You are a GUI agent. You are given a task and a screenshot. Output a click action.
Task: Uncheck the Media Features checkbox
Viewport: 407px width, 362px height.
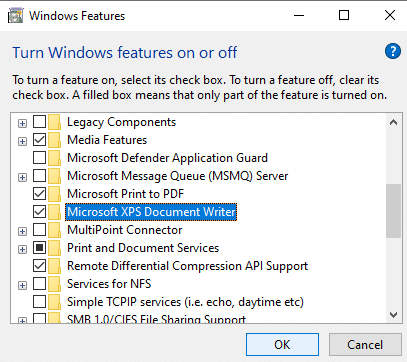(x=39, y=140)
